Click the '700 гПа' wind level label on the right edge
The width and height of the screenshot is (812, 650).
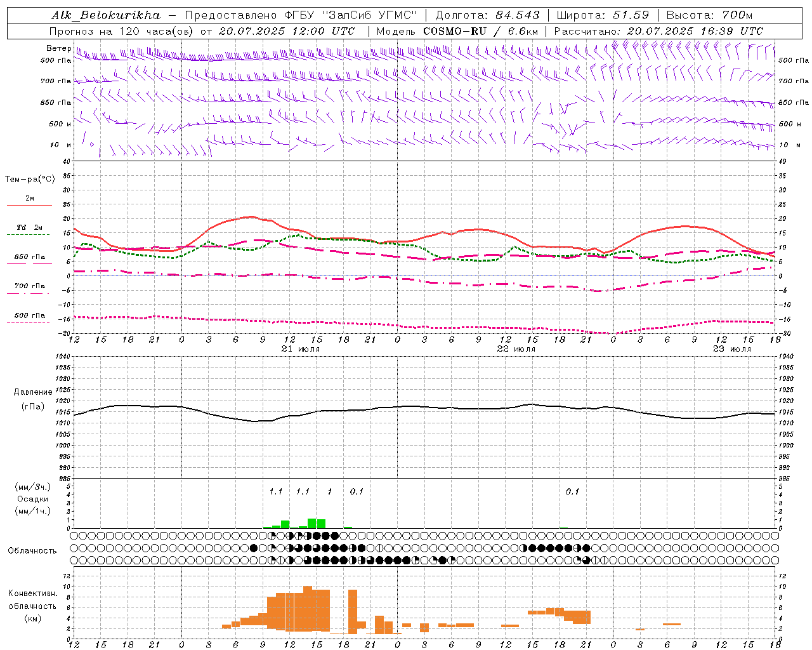click(x=794, y=81)
